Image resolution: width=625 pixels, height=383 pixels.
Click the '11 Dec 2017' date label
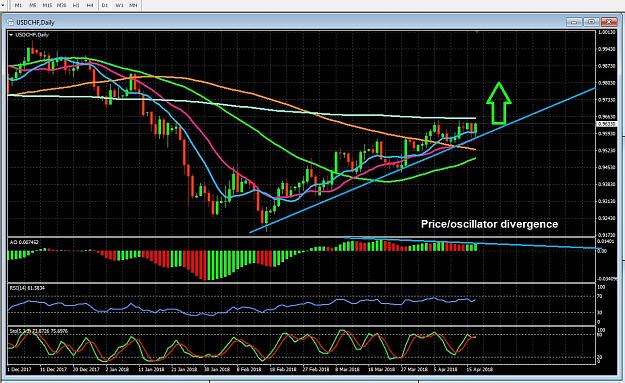click(x=53, y=369)
